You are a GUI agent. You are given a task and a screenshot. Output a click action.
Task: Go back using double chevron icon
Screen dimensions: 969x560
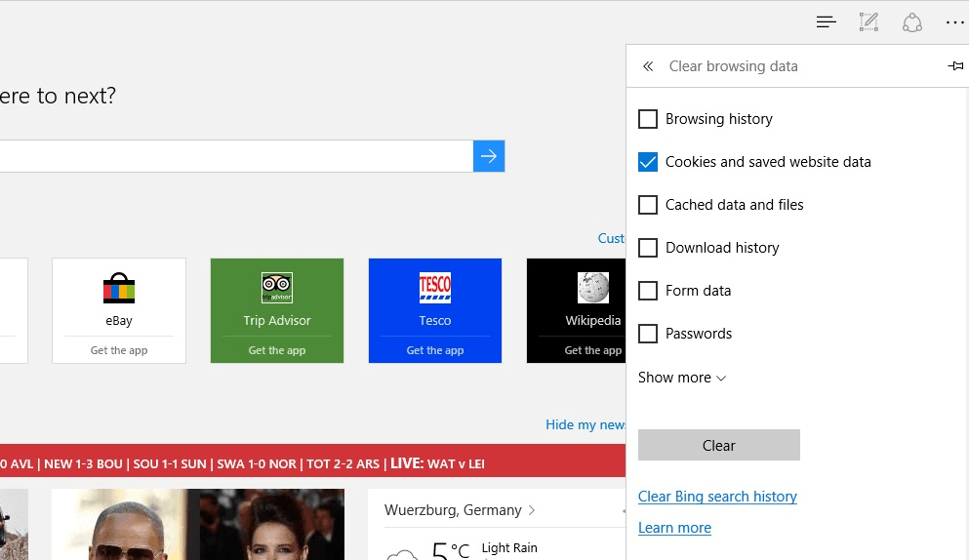pyautogui.click(x=648, y=66)
